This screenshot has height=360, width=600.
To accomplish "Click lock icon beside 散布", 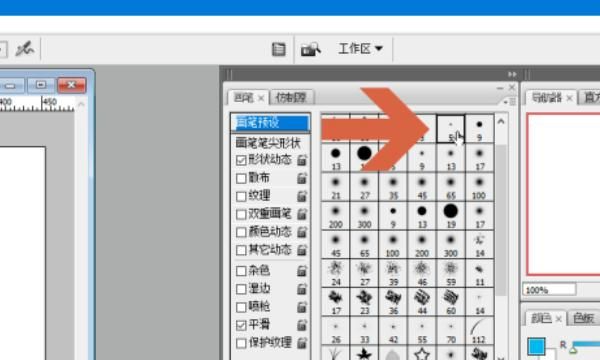I will click(x=302, y=178).
